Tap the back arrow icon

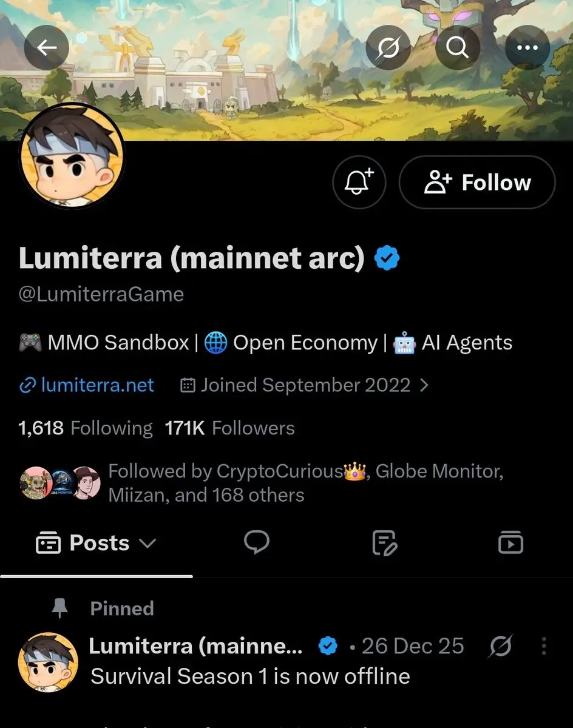coord(46,47)
